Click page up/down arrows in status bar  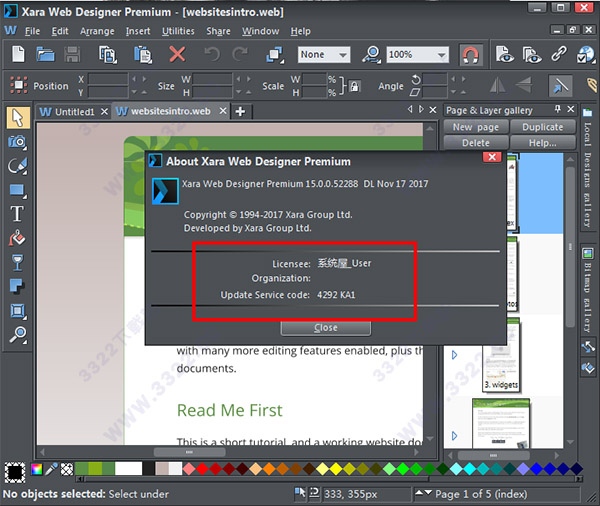click(423, 493)
